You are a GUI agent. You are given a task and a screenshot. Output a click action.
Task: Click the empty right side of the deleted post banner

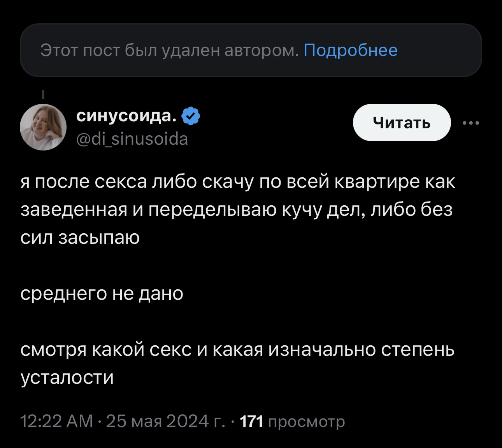coord(440,50)
